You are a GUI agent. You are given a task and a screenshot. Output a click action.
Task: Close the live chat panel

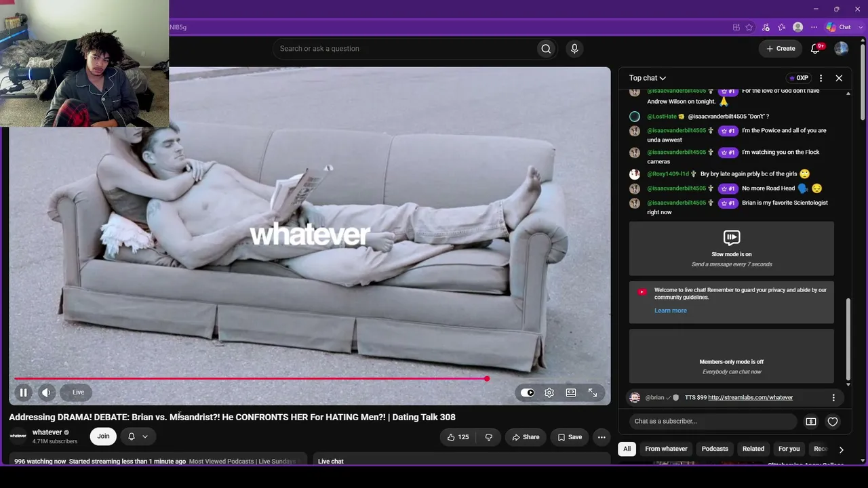point(839,78)
